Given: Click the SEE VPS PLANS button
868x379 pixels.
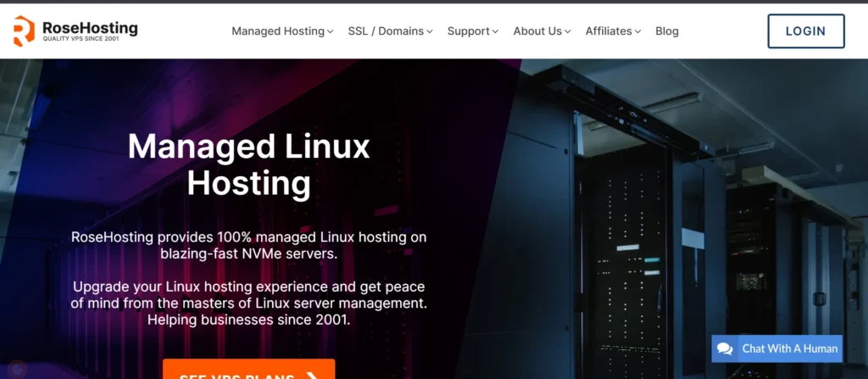Looking at the screenshot, I should point(248,370).
